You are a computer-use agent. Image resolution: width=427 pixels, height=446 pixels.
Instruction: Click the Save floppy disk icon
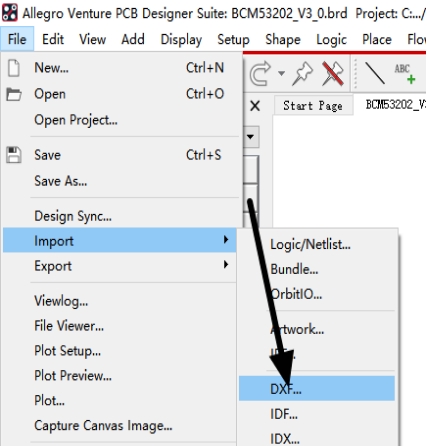(x=14, y=155)
